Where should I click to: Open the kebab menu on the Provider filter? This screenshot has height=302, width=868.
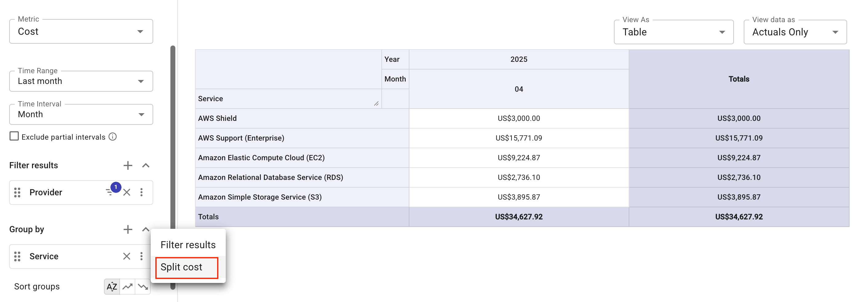(141, 192)
